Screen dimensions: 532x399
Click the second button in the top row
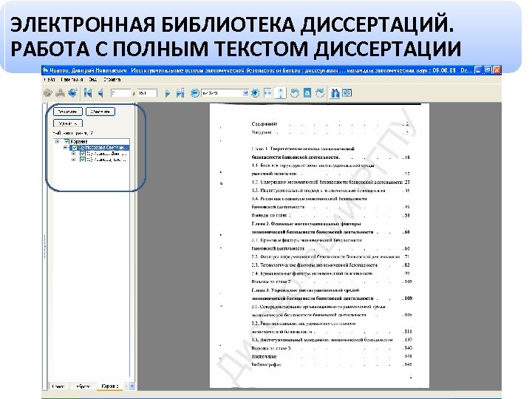[x=100, y=112]
